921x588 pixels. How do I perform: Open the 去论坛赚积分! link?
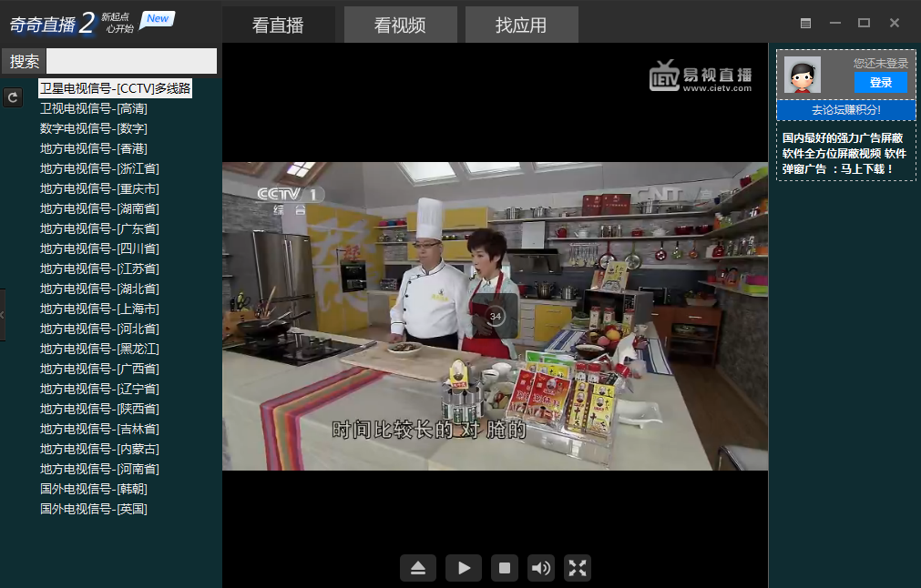(845, 110)
